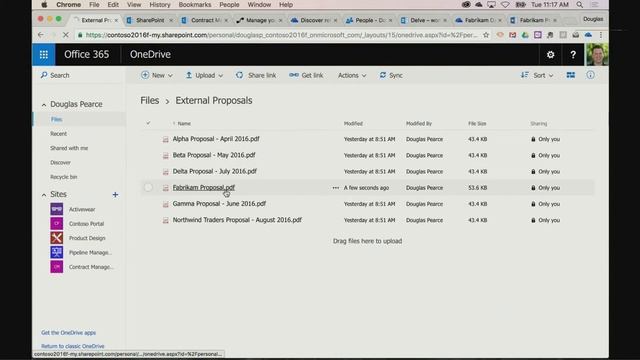Click Get link in toolbar
Image resolution: width=640 pixels, height=360 pixels.
306,76
